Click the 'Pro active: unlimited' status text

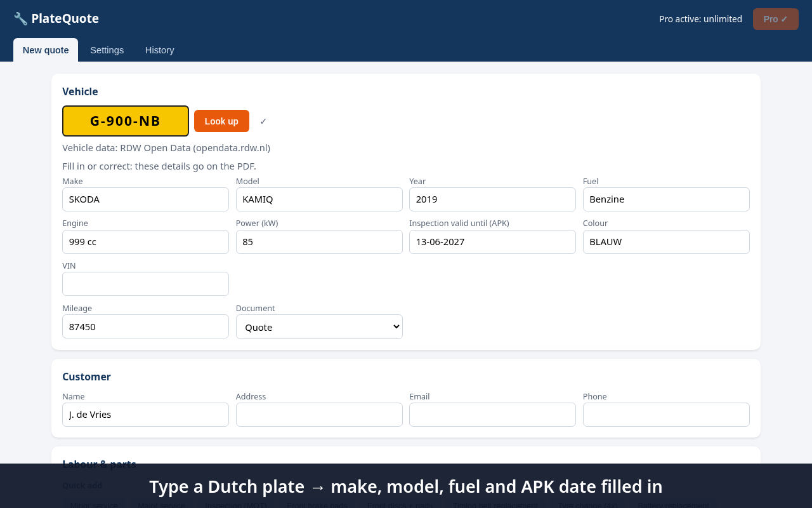[x=700, y=19]
